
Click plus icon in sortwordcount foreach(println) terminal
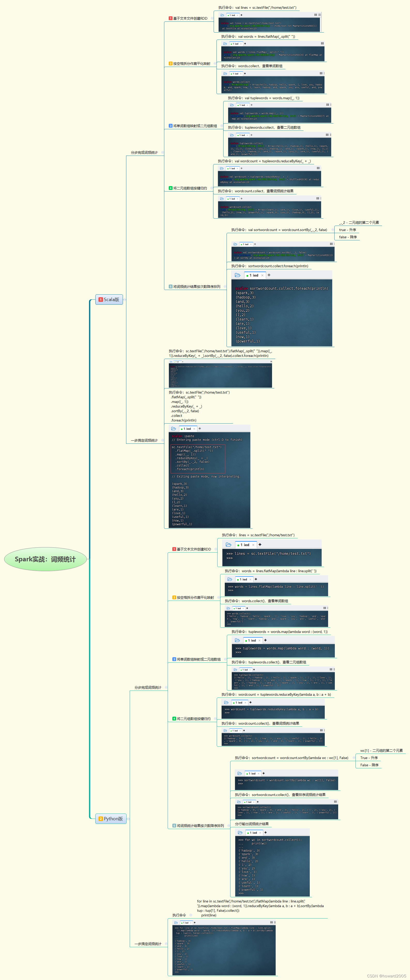[269, 275]
